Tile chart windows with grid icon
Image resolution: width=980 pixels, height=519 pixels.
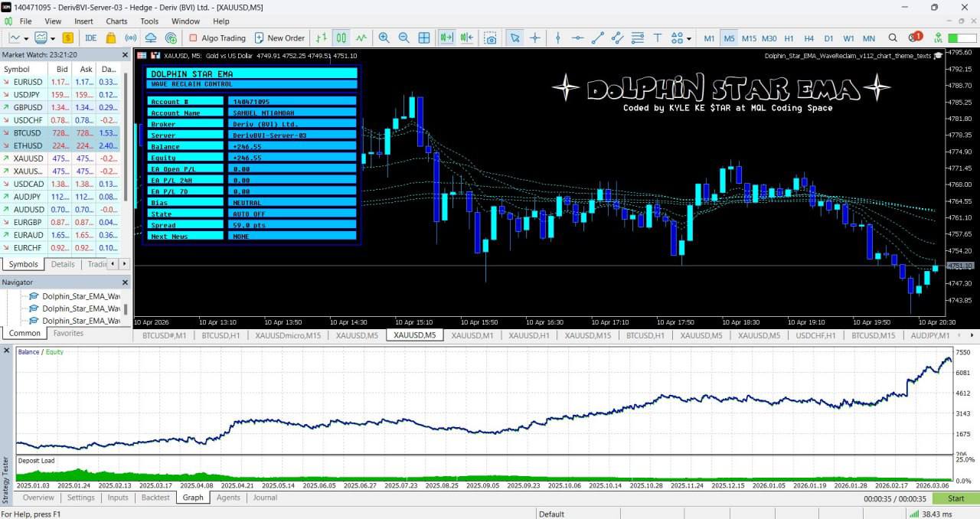click(x=424, y=38)
